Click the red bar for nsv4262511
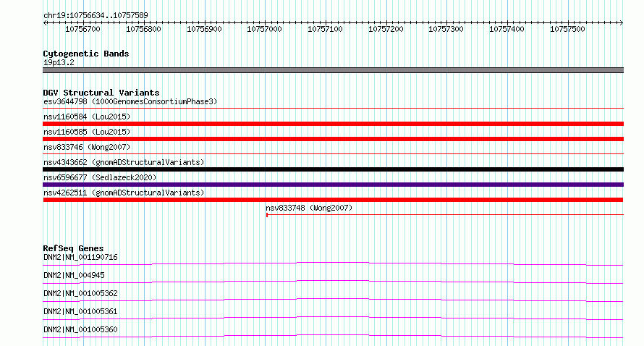This screenshot has width=644, height=346. click(x=333, y=200)
